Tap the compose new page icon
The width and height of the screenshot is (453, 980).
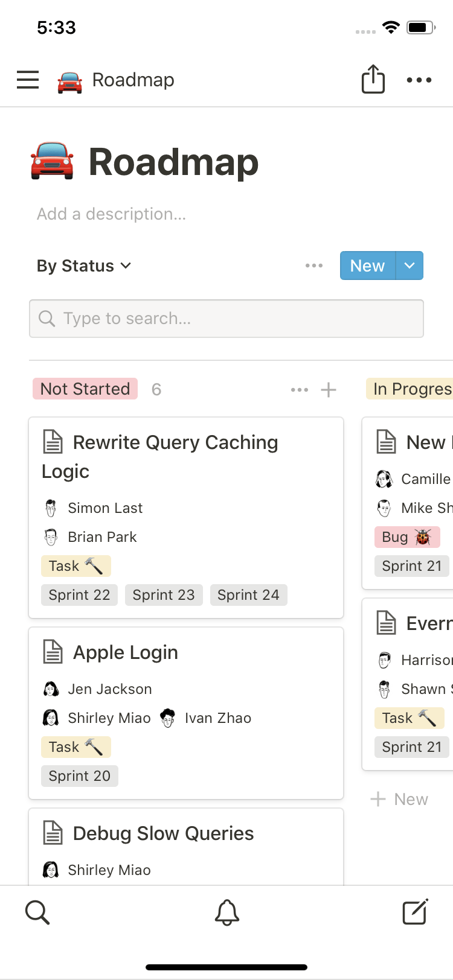[415, 912]
